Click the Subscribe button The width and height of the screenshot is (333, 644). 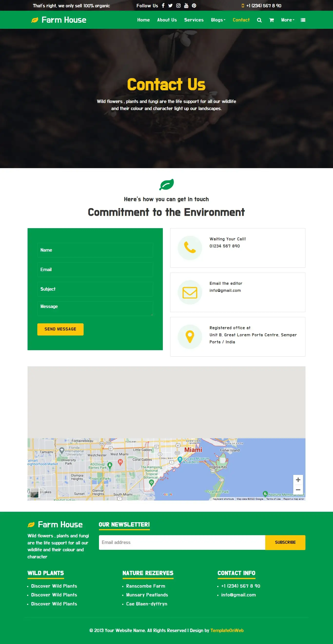(x=285, y=542)
